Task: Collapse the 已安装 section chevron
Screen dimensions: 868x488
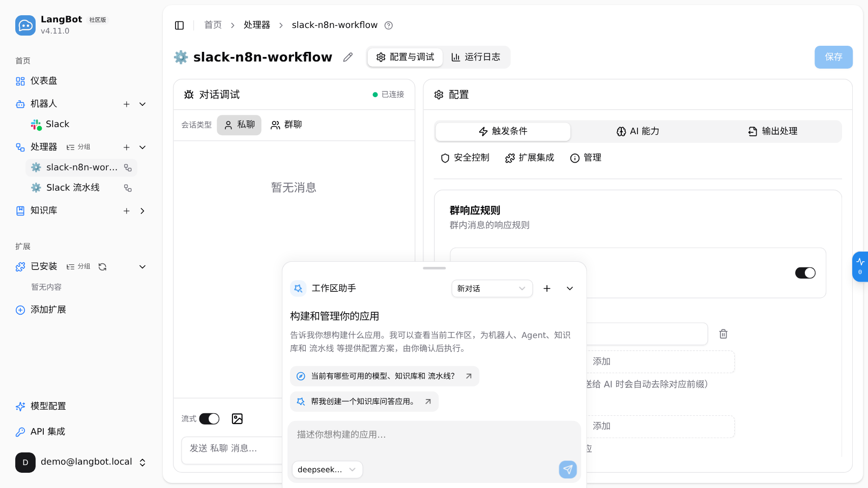Action: [x=142, y=267]
